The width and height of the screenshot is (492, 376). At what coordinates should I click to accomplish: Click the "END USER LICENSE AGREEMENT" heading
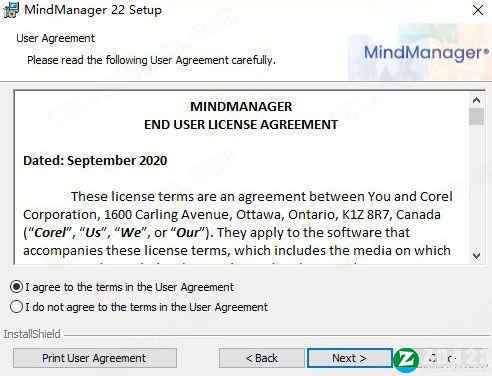coord(241,125)
